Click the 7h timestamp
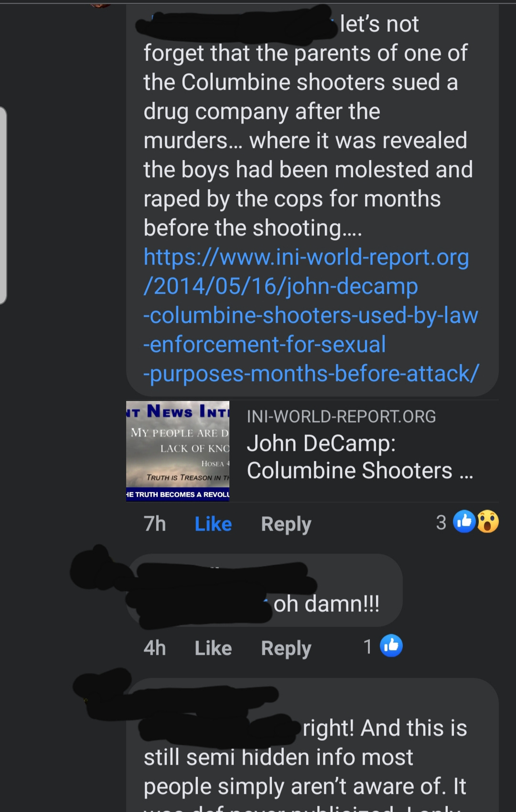 [155, 524]
